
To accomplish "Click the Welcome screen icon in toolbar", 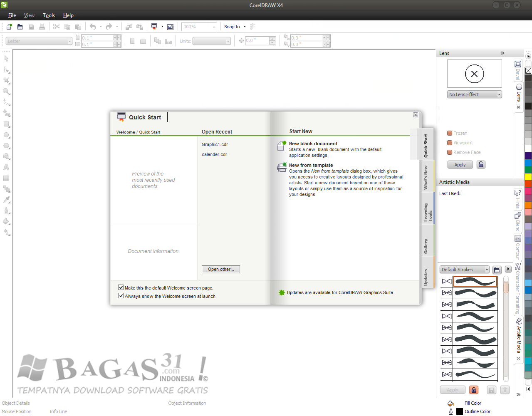I will point(171,27).
